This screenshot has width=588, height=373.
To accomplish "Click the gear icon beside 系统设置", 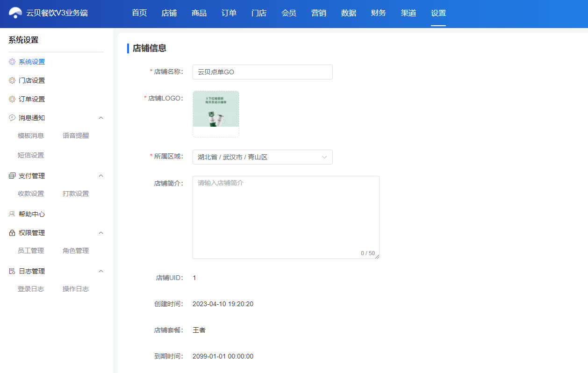I will (x=12, y=62).
